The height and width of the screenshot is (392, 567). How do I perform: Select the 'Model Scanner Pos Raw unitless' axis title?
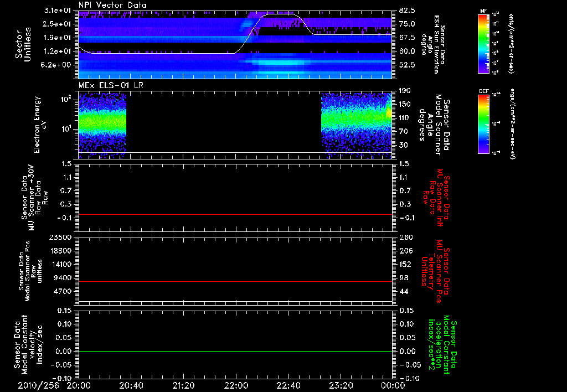tap(30, 271)
